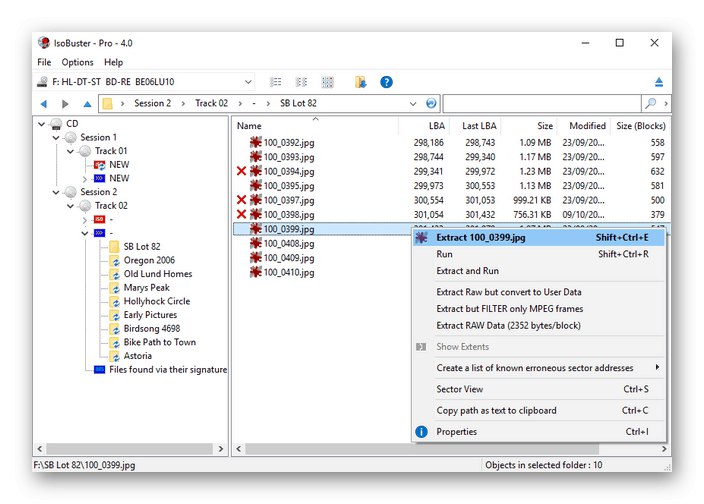Click the breadcrumb folder icon
Screen dimensions: 704x504
(108, 104)
